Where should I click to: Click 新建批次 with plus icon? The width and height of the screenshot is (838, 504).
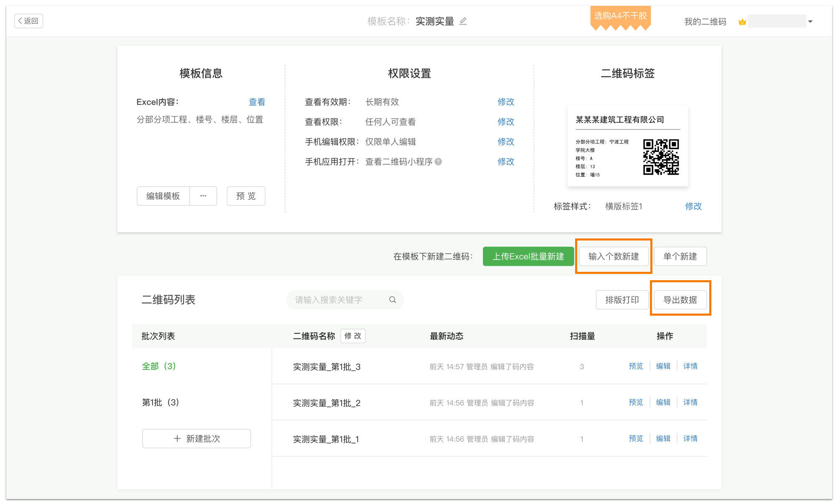pos(196,438)
